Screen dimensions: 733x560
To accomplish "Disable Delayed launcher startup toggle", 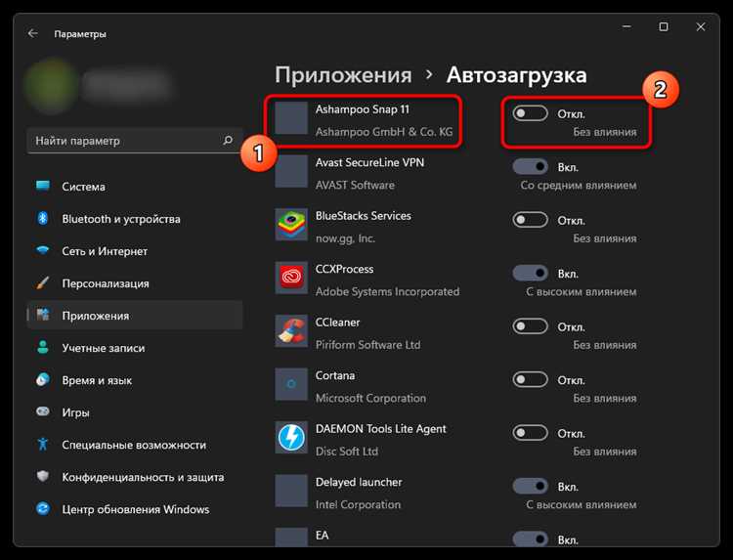I will (530, 486).
